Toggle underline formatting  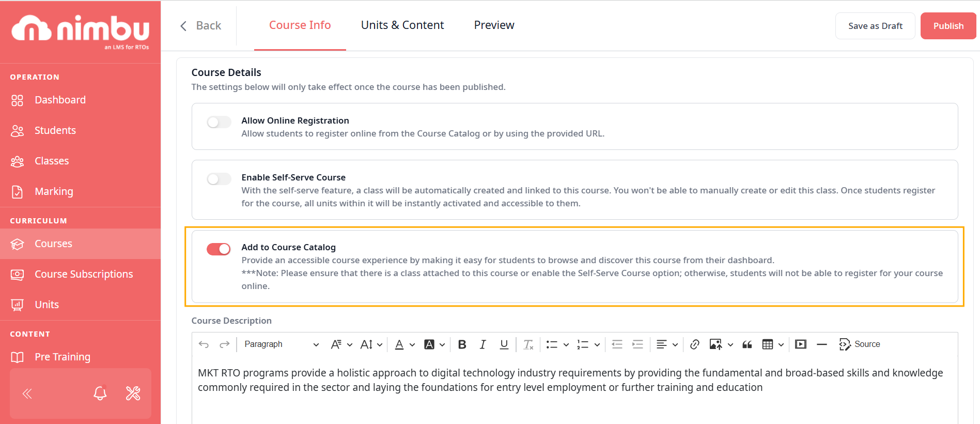coord(504,344)
